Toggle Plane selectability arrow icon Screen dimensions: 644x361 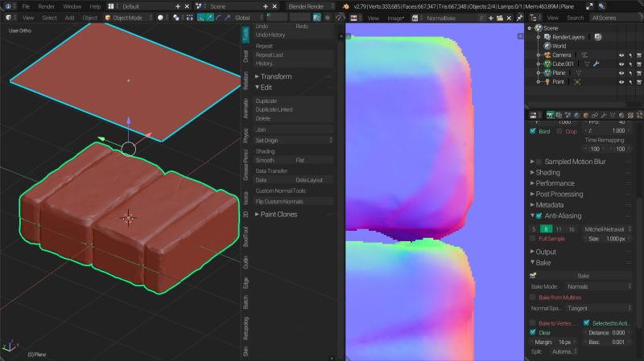click(x=630, y=73)
